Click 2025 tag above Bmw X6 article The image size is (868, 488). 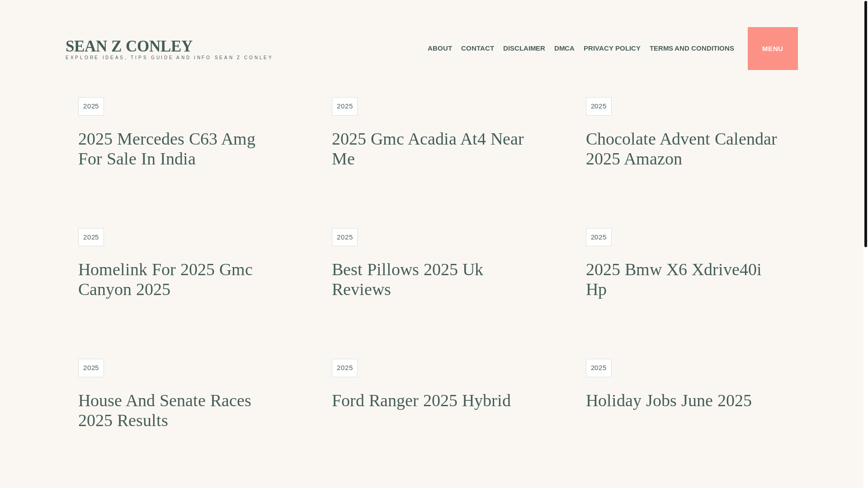click(599, 237)
